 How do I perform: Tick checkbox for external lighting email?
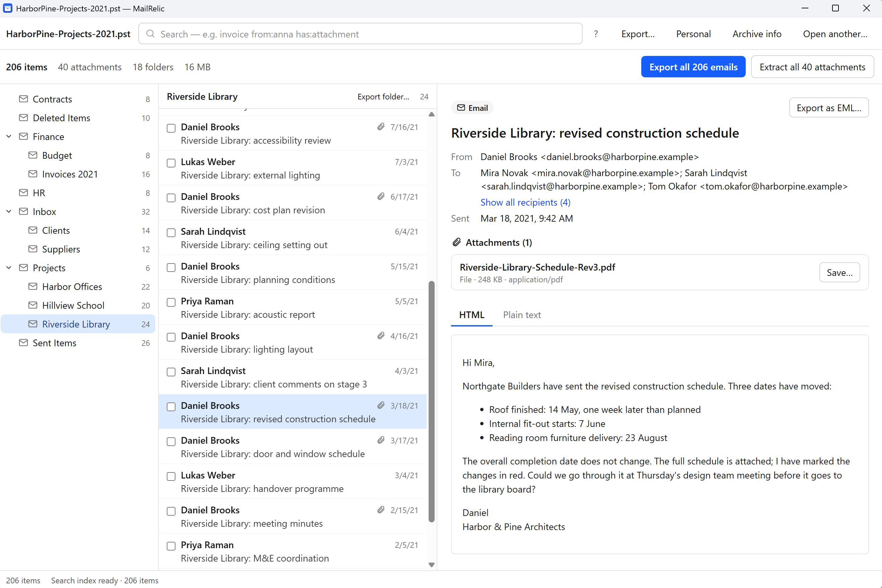click(x=171, y=163)
